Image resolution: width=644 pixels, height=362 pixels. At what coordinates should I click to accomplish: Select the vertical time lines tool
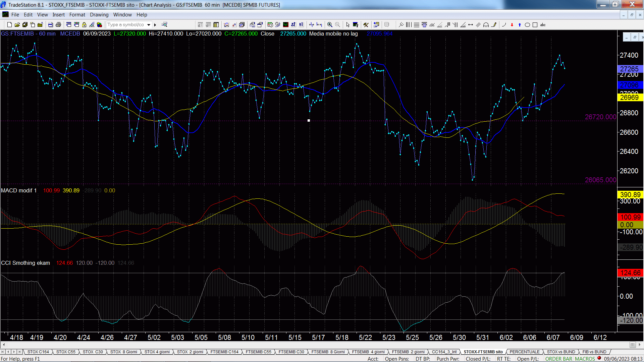click(x=409, y=24)
